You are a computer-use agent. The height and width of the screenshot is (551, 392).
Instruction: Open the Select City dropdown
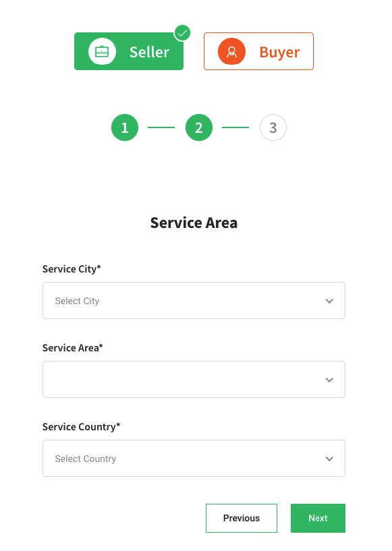[x=194, y=300]
